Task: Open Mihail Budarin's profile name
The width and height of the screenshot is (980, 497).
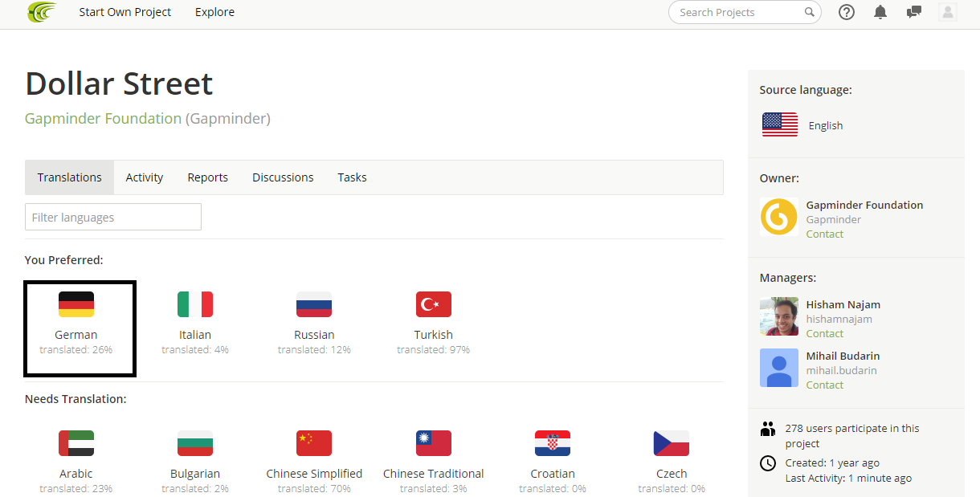Action: [x=843, y=356]
